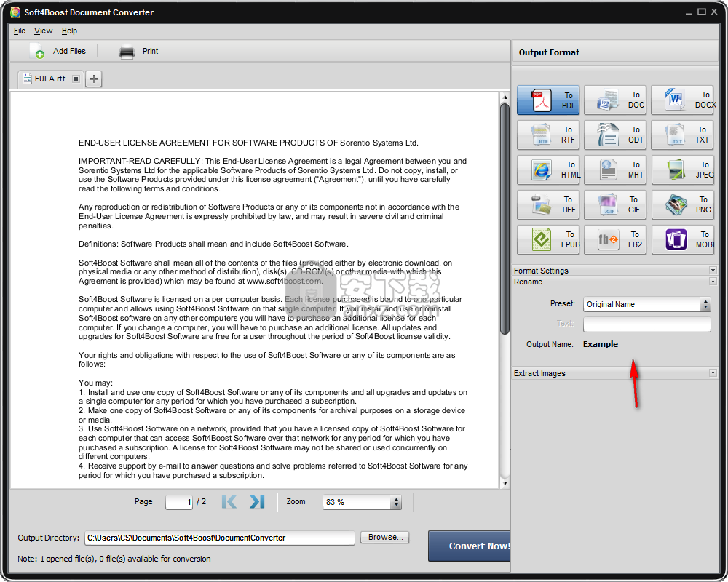Select the To TIFF output format
Image resolution: width=728 pixels, height=582 pixels.
pos(548,204)
